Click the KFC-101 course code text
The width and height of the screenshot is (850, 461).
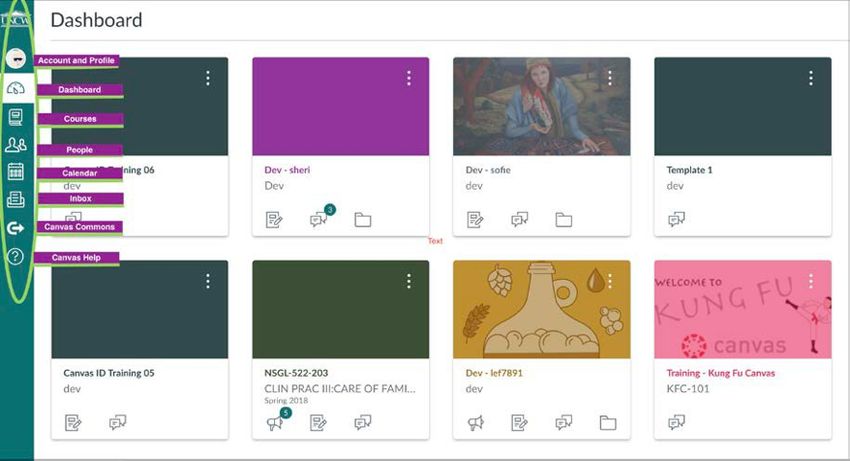(x=688, y=389)
